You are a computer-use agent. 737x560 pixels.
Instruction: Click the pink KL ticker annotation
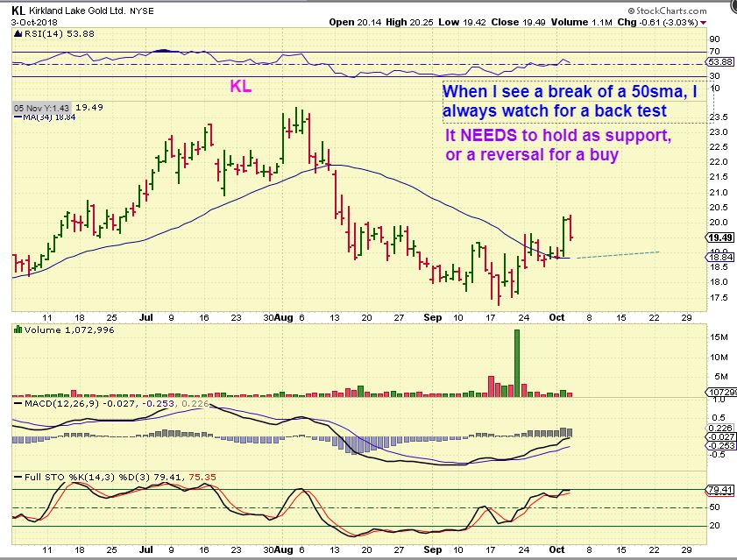[241, 86]
